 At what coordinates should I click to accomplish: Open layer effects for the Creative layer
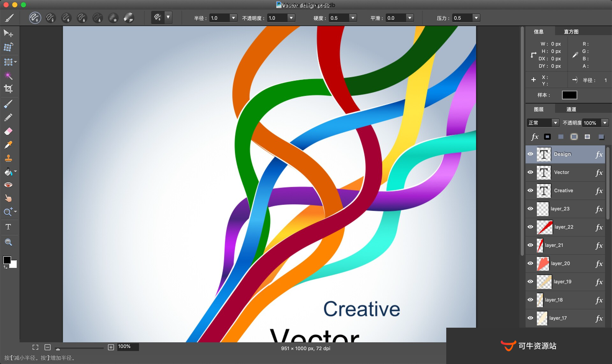(599, 190)
